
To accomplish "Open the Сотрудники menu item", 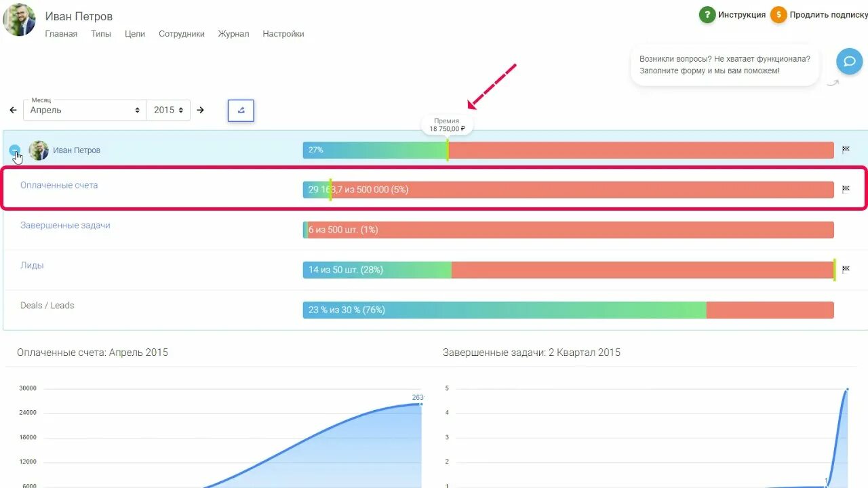I will (182, 34).
